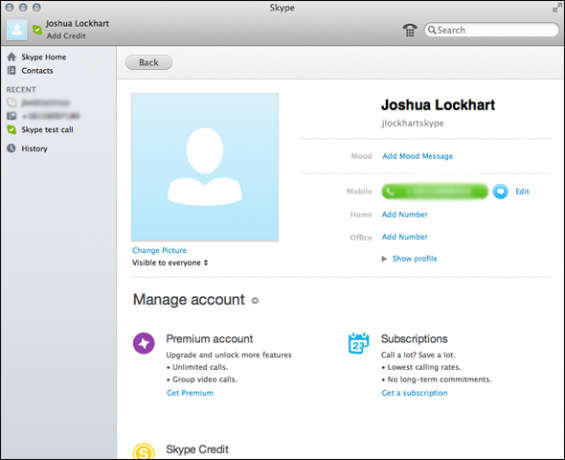
Task: Click Change Picture link
Action: tap(159, 250)
